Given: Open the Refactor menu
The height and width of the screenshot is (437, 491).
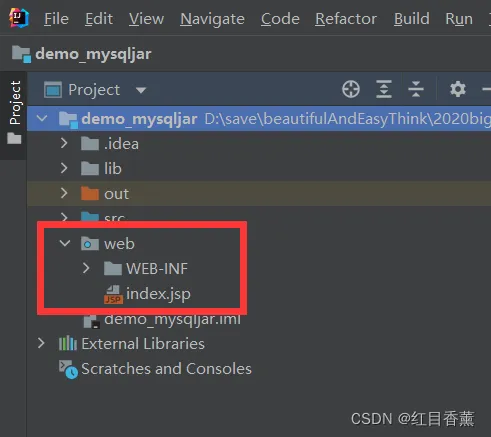Looking at the screenshot, I should point(346,19).
